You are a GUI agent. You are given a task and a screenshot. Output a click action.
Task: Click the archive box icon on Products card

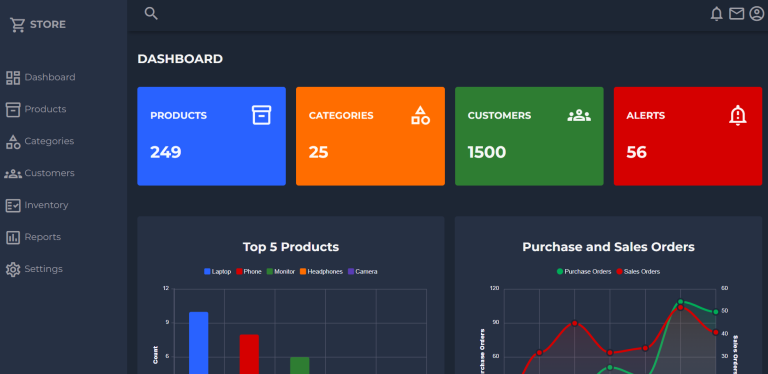click(262, 115)
